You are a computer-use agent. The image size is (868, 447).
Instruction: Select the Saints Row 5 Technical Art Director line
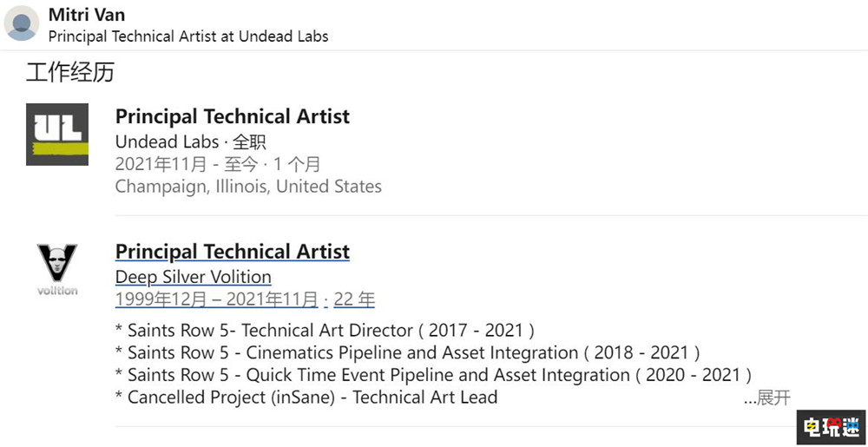[x=324, y=331]
